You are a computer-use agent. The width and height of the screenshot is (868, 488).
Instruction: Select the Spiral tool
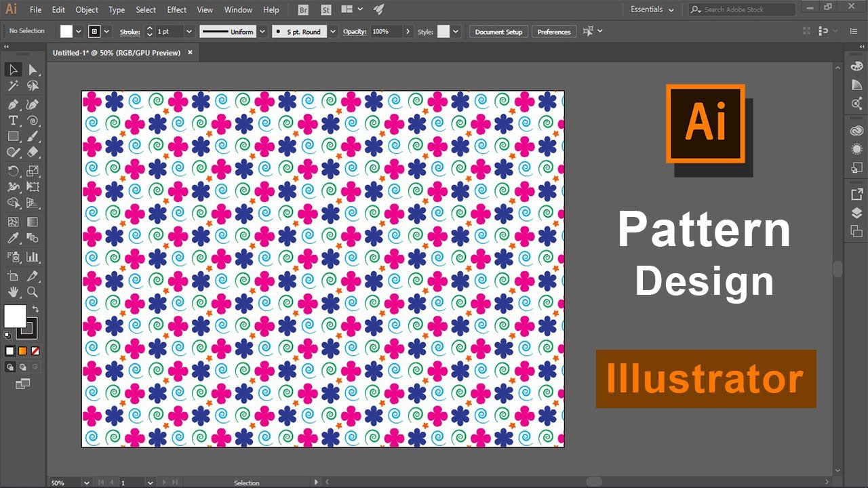click(33, 121)
